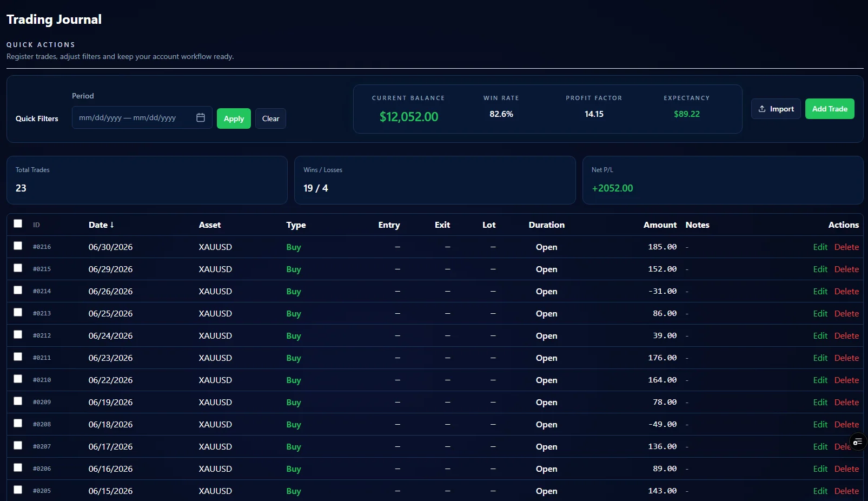Edit trade #0212
The width and height of the screenshot is (868, 501).
pyautogui.click(x=820, y=335)
